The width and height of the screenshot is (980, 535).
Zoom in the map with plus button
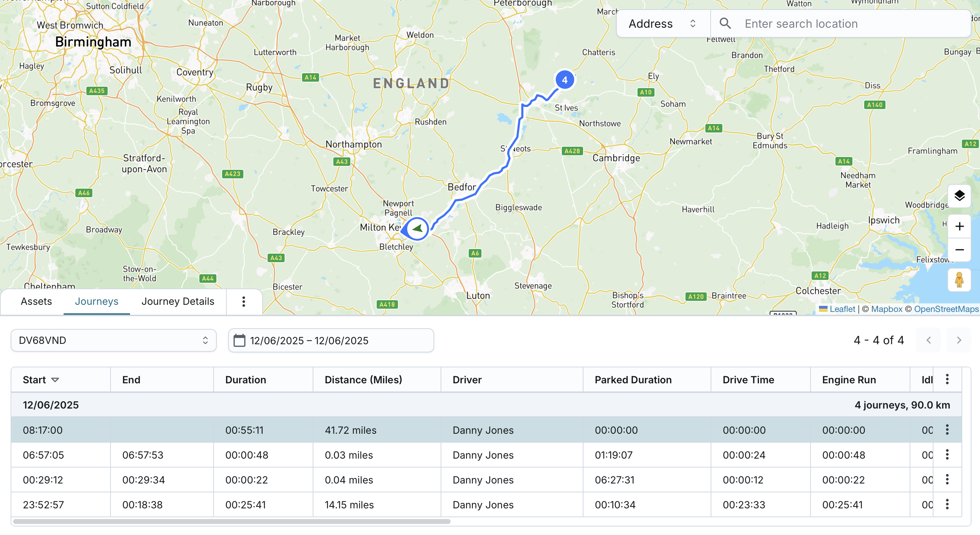pos(959,227)
